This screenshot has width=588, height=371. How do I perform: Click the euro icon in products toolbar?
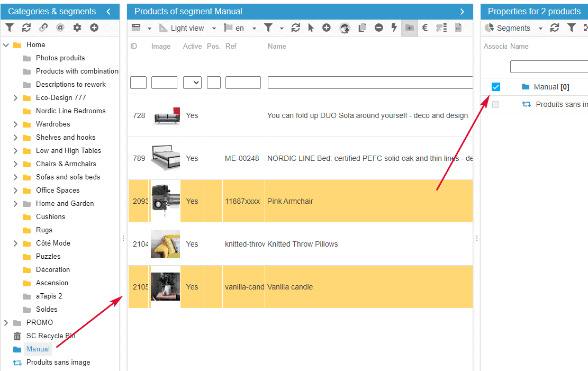425,28
